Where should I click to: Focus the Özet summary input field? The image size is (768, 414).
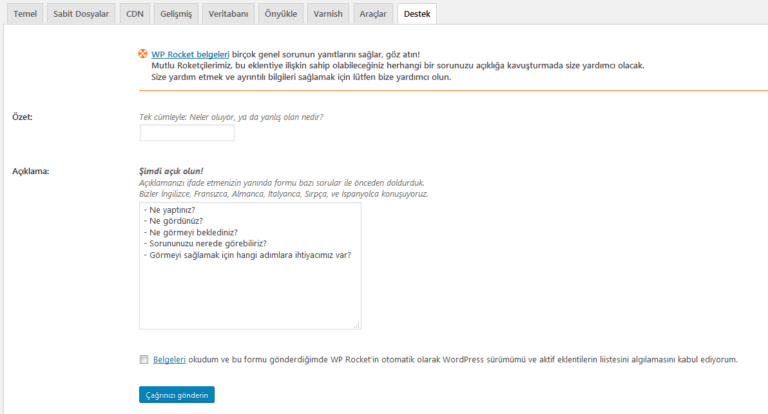(187, 133)
